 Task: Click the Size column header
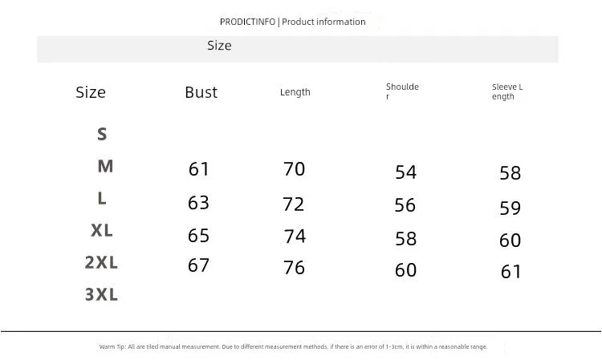pos(91,92)
